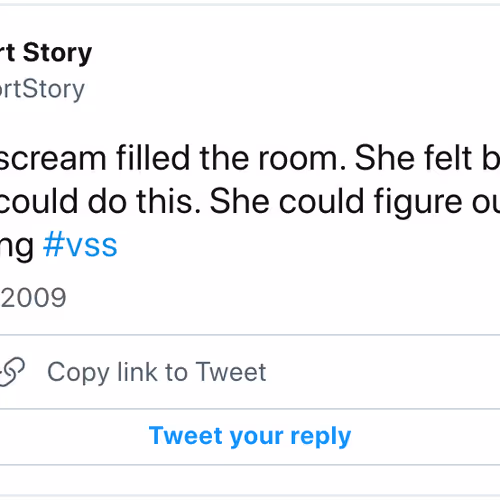Click the grey rtStory account handle
Screen dimensions: 500x500
tap(42, 90)
